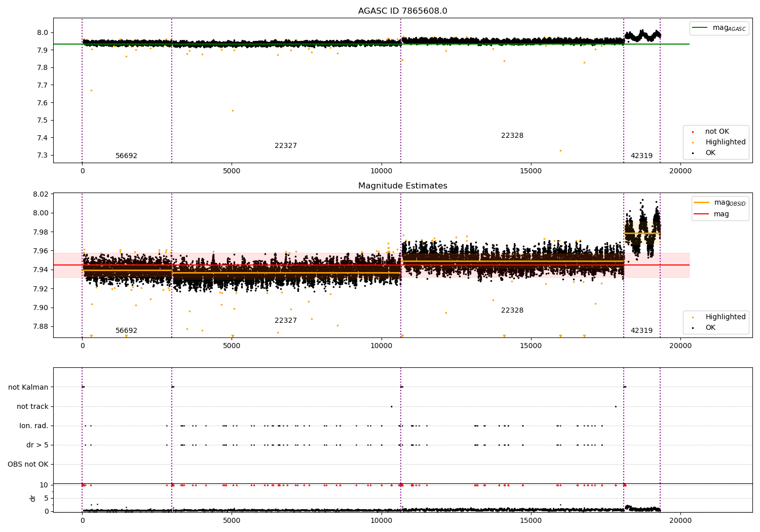Click obsid label 42319 in the AGASC plot
The image size is (760, 532).
point(641,156)
